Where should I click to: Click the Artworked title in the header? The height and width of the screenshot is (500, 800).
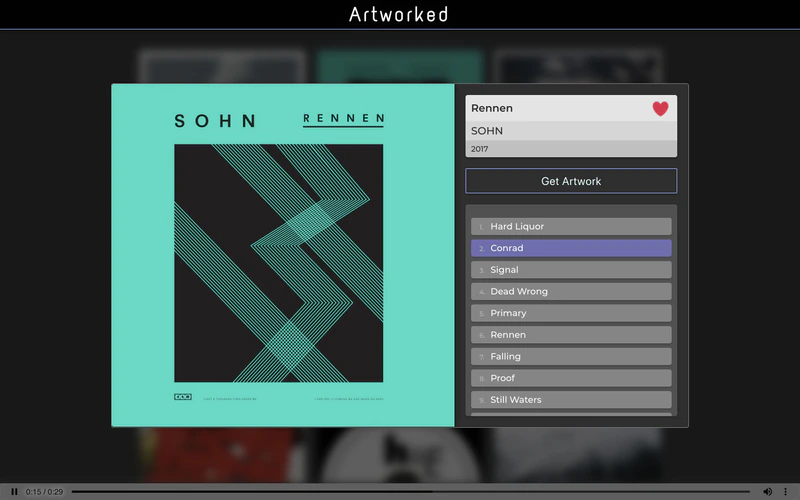398,14
